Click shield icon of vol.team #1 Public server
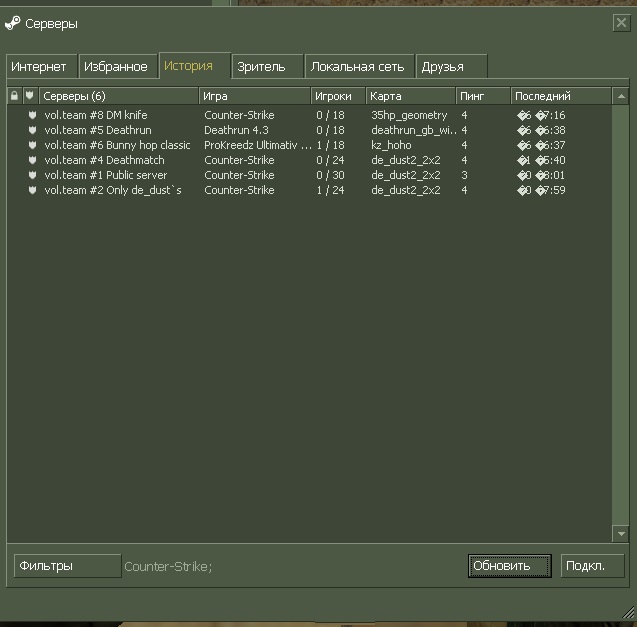Viewport: 637px width, 627px height. (x=32, y=175)
